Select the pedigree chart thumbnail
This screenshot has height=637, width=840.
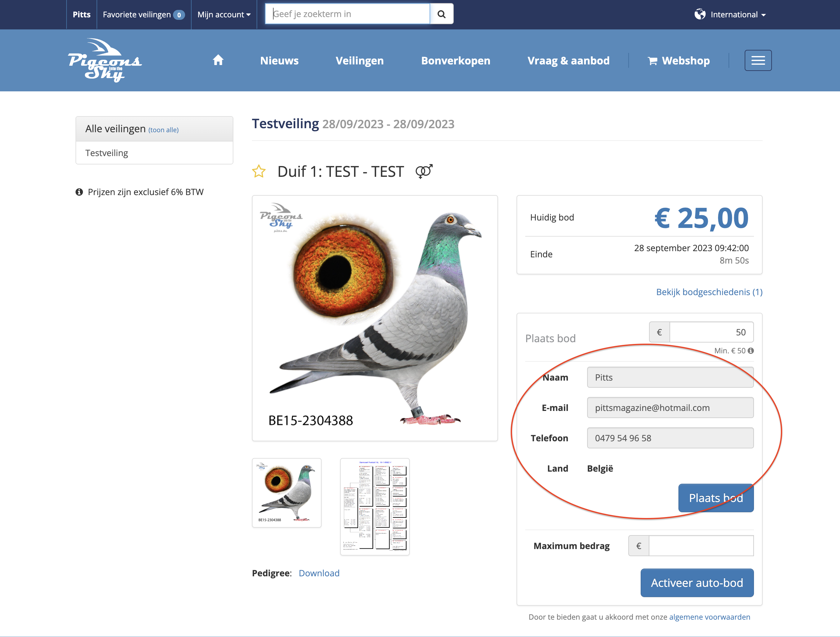375,506
